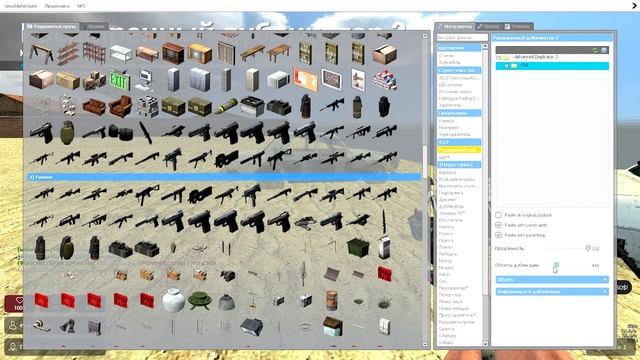
Task: Click tool list scrollbar down arrow
Action: point(485,344)
